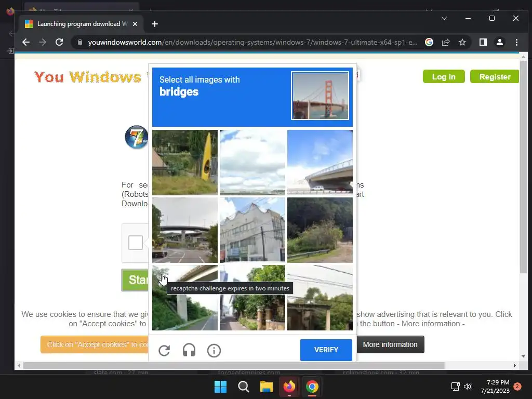
Task: Open Chrome side panel
Action: tap(483, 42)
